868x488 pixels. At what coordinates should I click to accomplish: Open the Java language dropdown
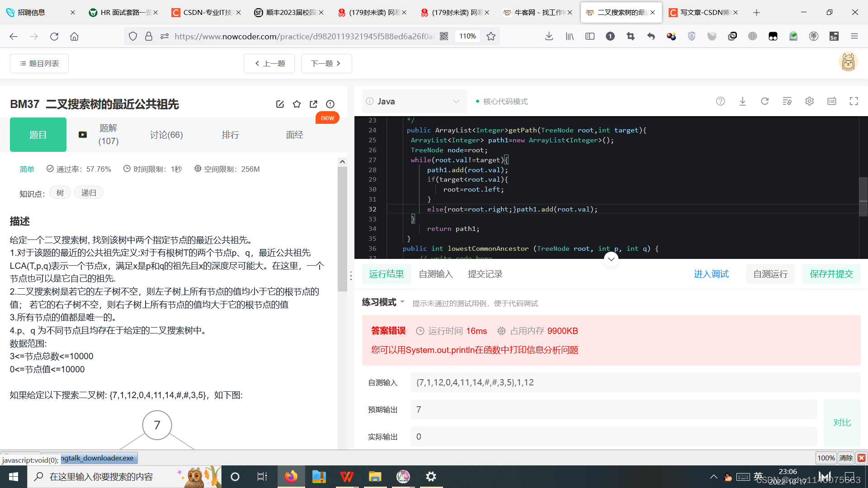(x=414, y=101)
